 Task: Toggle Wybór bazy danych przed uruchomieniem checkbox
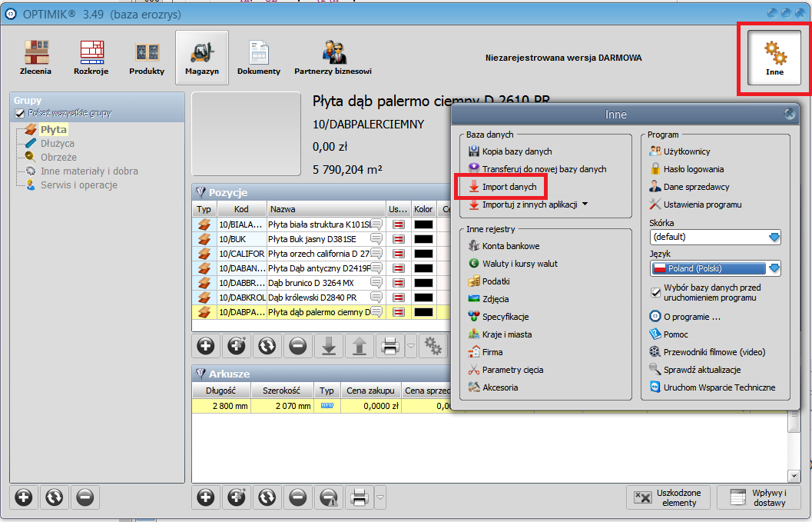(x=655, y=292)
